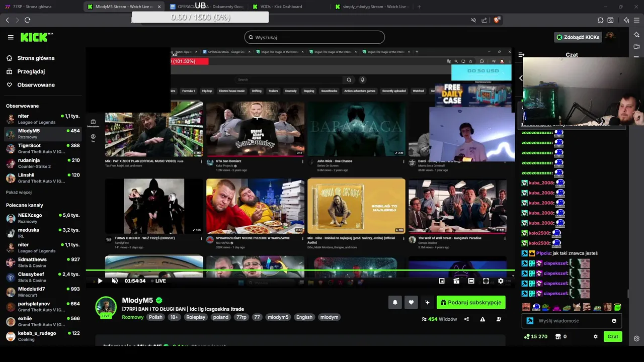Open the Rozmowy category link
The height and width of the screenshot is (362, 644).
[x=133, y=317]
